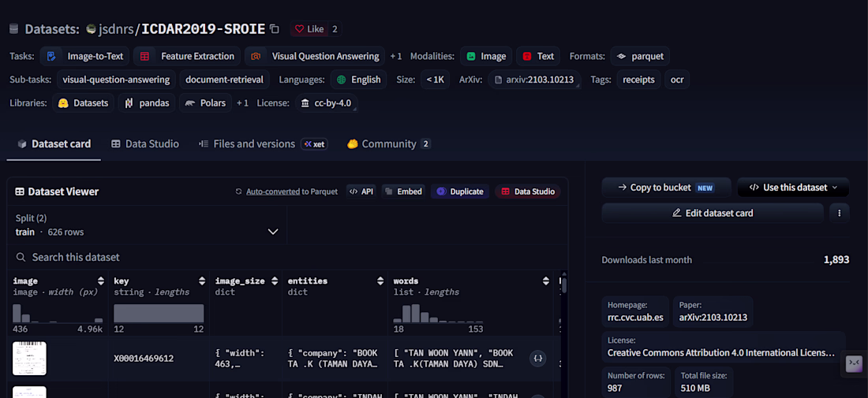Open the three-dot more options menu

tap(840, 213)
